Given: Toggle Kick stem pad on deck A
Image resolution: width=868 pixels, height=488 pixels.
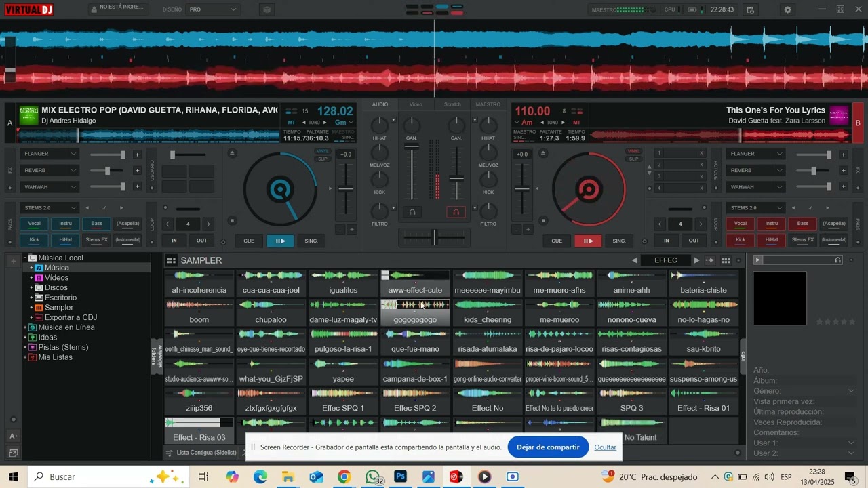Looking at the screenshot, I should pos(34,240).
